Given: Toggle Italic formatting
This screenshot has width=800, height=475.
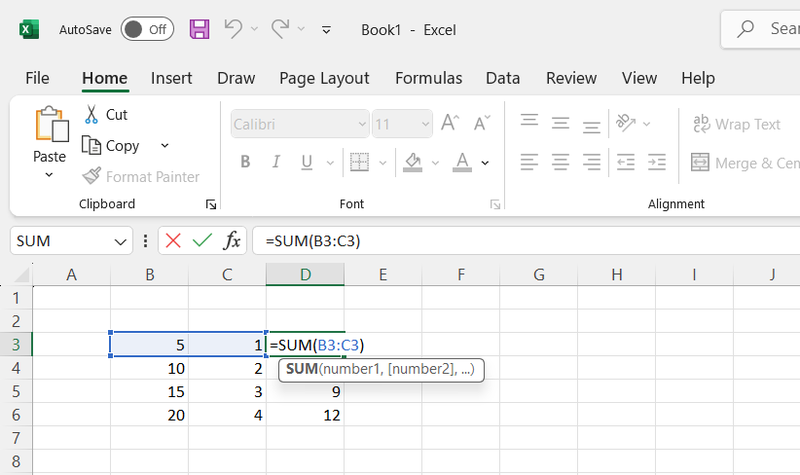Looking at the screenshot, I should [276, 162].
